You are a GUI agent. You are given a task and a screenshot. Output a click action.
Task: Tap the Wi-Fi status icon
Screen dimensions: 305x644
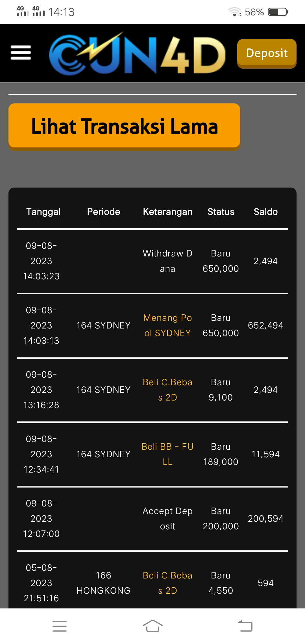click(x=234, y=12)
